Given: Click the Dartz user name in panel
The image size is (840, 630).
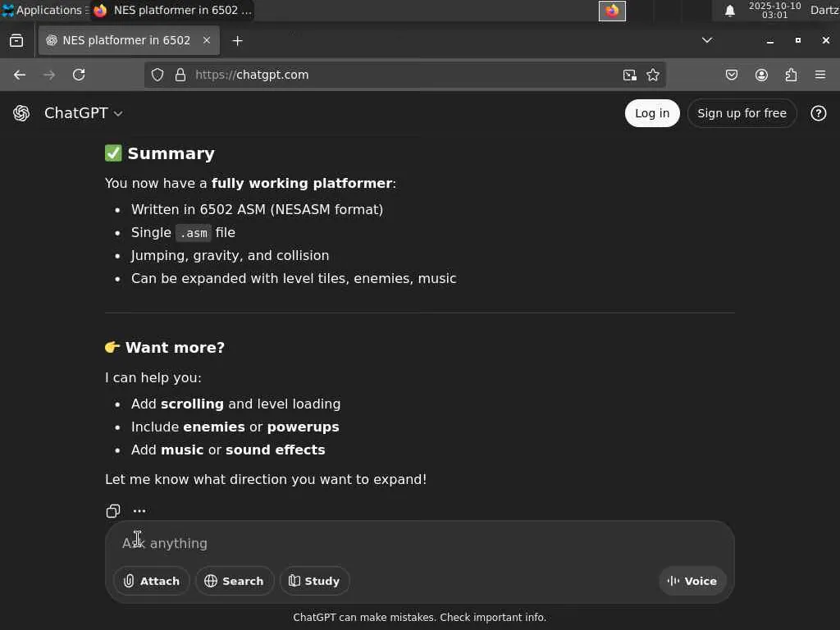Looking at the screenshot, I should click(824, 10).
